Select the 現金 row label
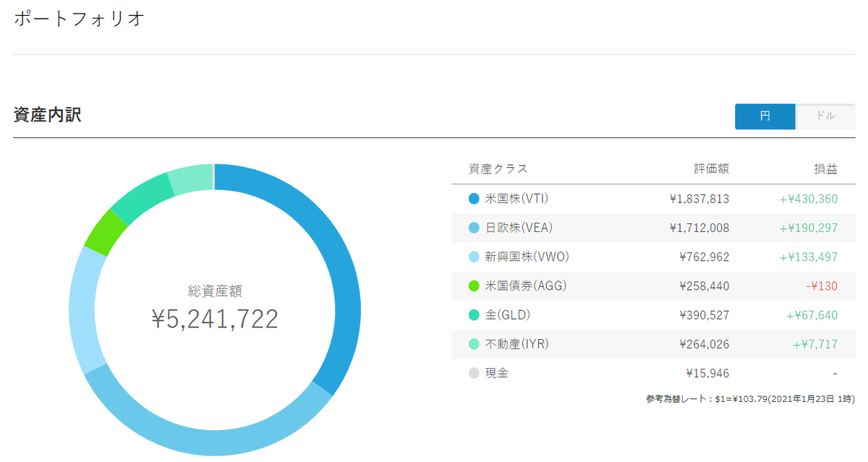Image resolution: width=868 pixels, height=462 pixels. 497,374
